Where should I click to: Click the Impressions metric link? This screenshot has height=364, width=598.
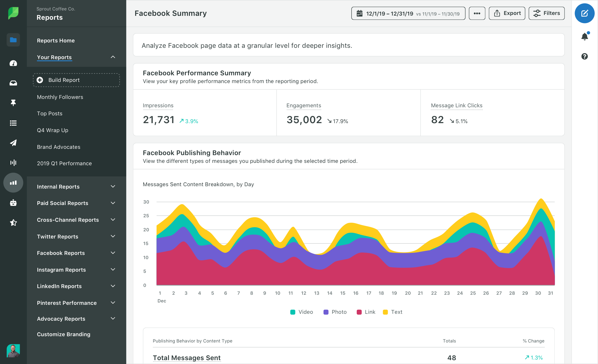click(158, 105)
